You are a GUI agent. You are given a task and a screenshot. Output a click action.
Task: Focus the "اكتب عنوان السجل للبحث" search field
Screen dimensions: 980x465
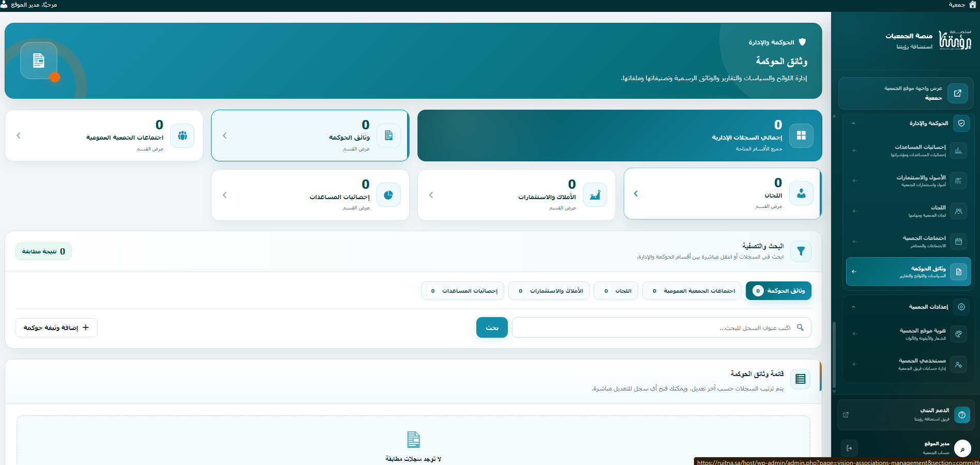[661, 327]
